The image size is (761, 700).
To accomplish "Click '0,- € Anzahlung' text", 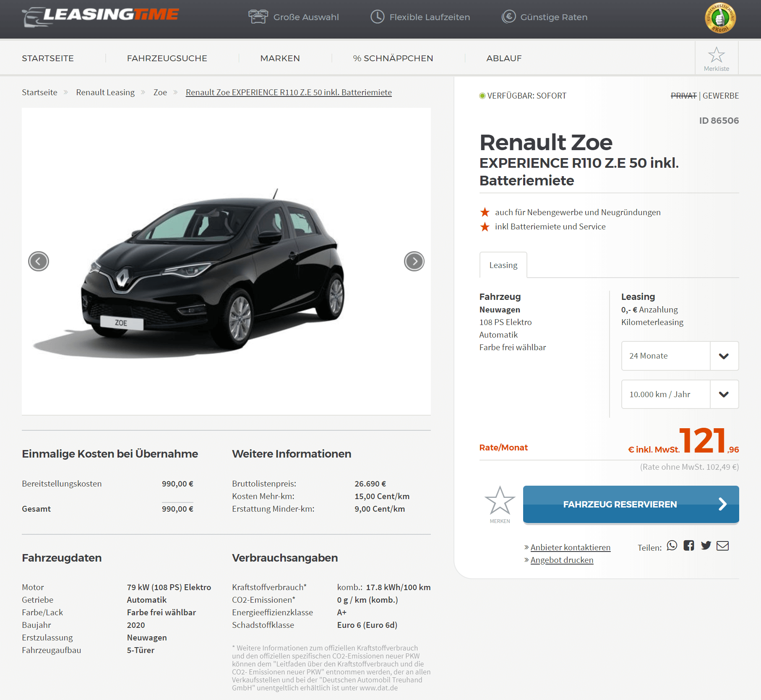I will pyautogui.click(x=649, y=310).
